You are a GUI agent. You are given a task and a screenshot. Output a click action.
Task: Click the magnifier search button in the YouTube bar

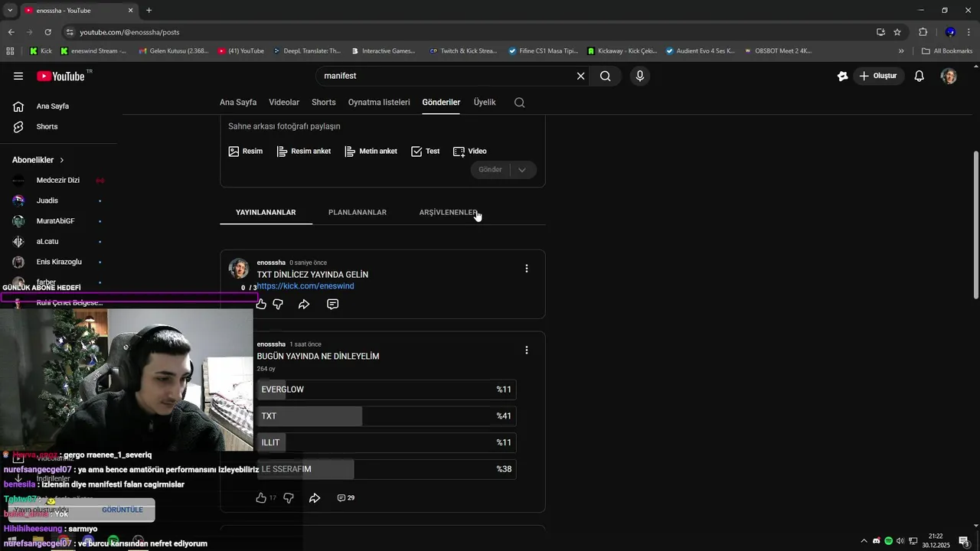[x=605, y=76]
